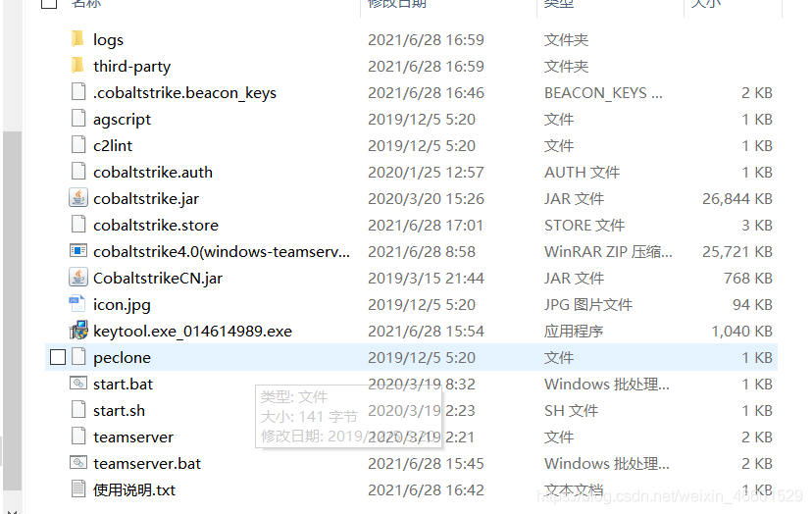Click date 2021/6/28 15:54
This screenshot has height=514, width=812.
tap(426, 332)
